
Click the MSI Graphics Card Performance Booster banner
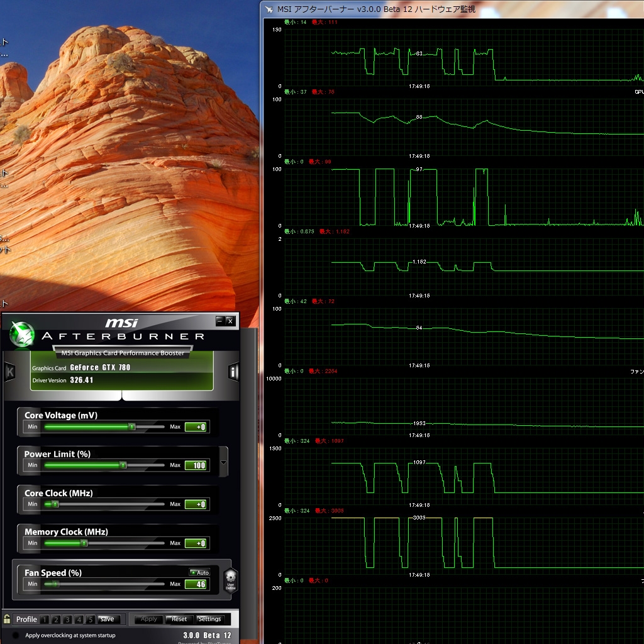point(123,353)
